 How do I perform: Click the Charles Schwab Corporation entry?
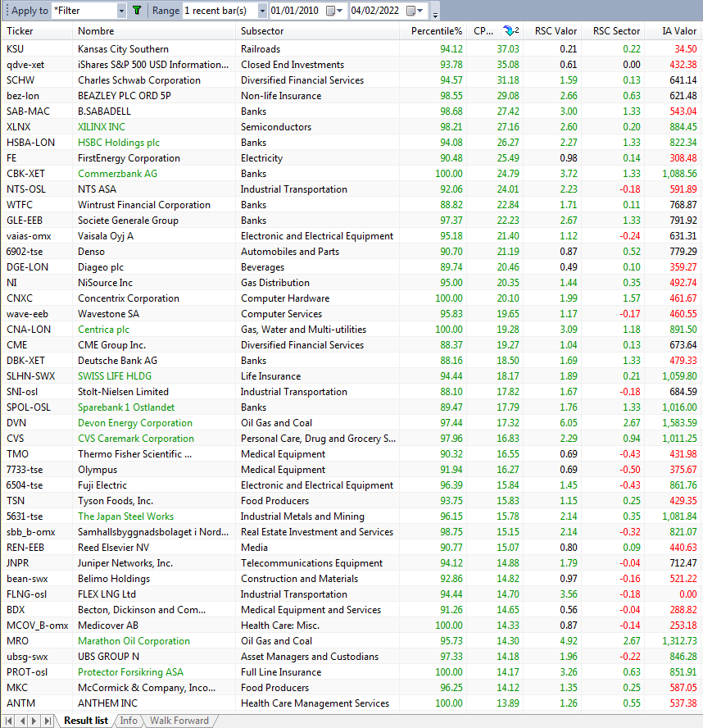139,80
